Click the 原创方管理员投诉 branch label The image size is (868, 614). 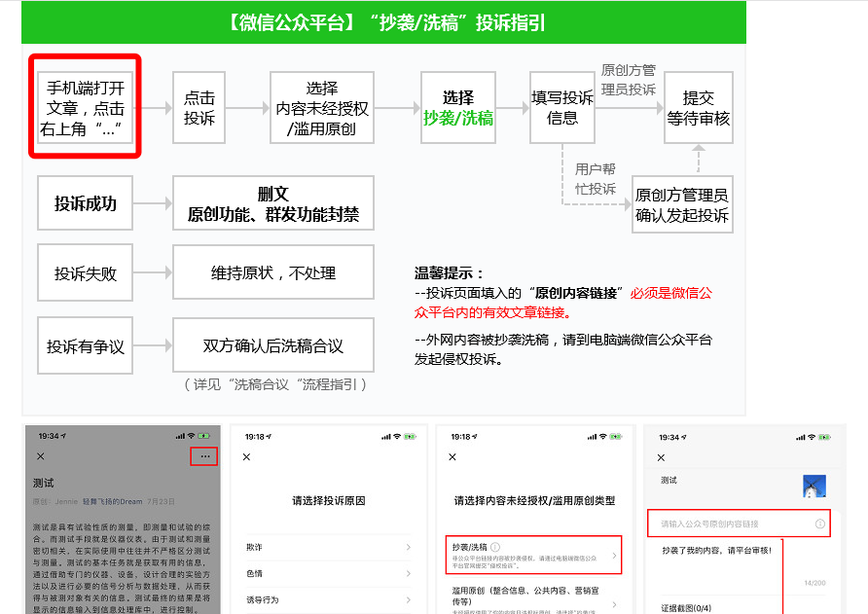pos(629,80)
